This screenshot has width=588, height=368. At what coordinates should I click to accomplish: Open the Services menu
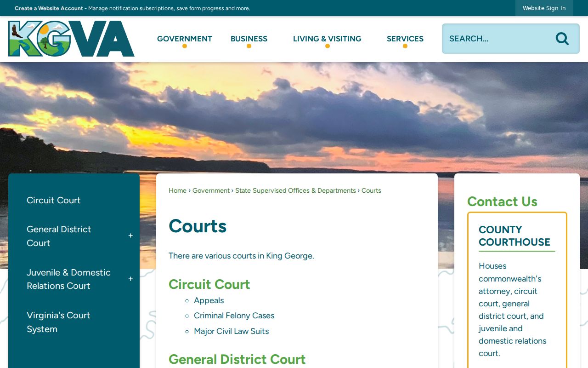(x=405, y=39)
